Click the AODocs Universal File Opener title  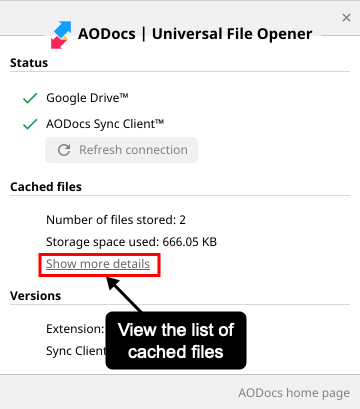[195, 34]
